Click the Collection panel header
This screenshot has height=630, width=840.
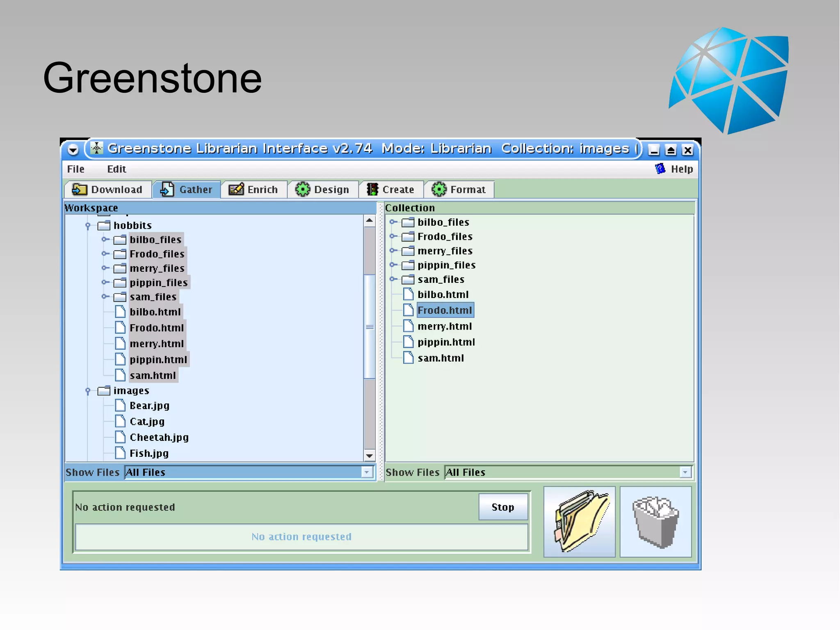[539, 208]
